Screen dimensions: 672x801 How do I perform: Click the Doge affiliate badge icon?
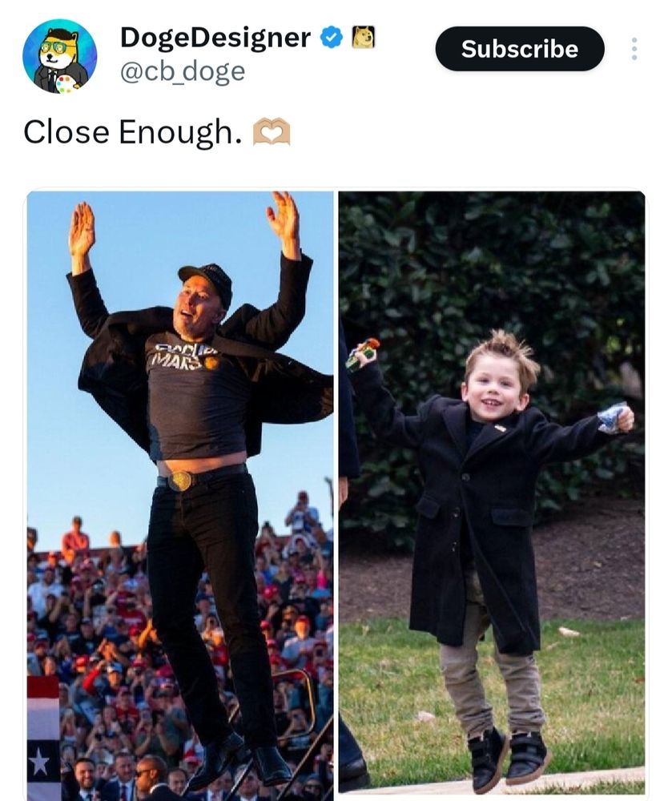click(x=364, y=38)
